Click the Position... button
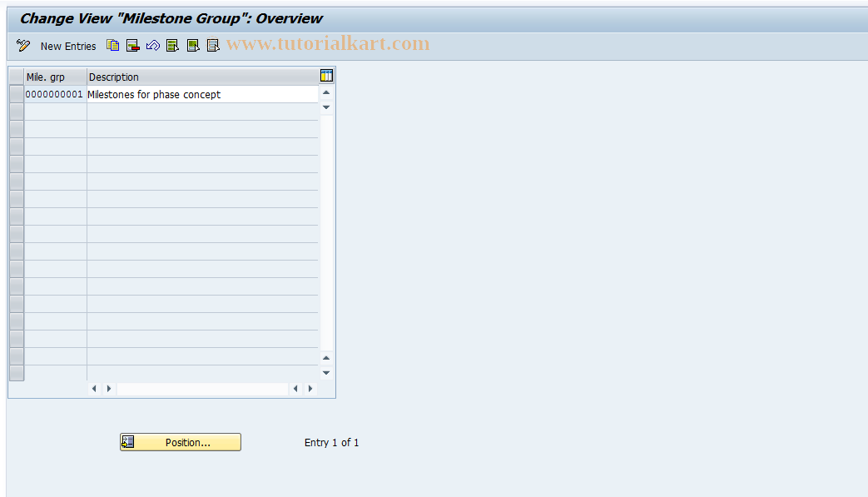Screen dimensions: 868x497 [x=181, y=442]
